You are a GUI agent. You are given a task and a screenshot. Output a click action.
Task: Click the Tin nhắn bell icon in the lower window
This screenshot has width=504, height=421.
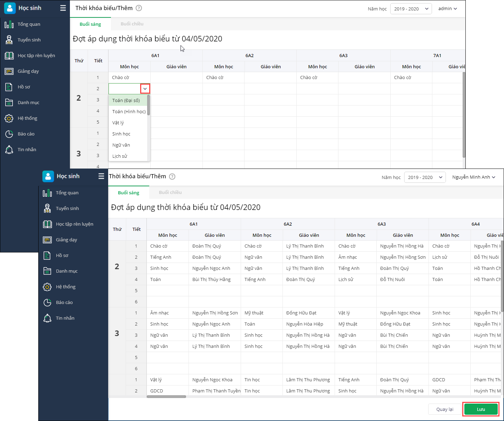click(x=47, y=318)
